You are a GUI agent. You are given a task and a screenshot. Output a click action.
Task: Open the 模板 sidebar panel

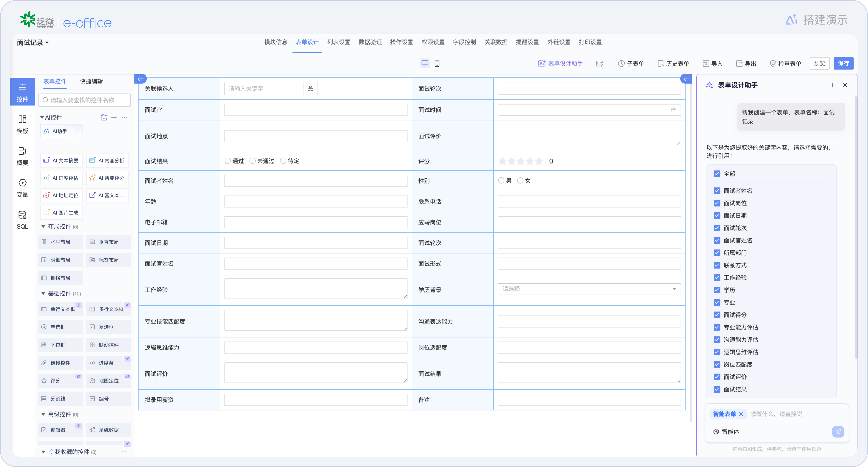pos(22,124)
